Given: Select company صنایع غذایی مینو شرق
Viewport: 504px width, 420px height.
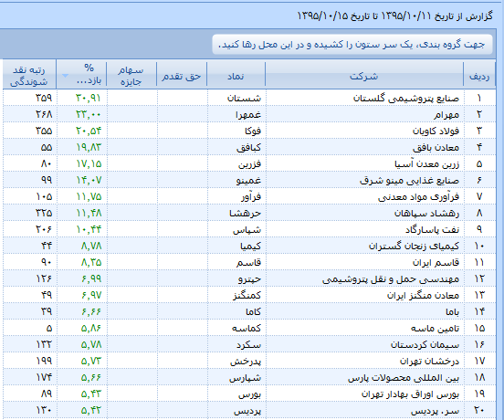Looking at the screenshot, I should (409, 180).
